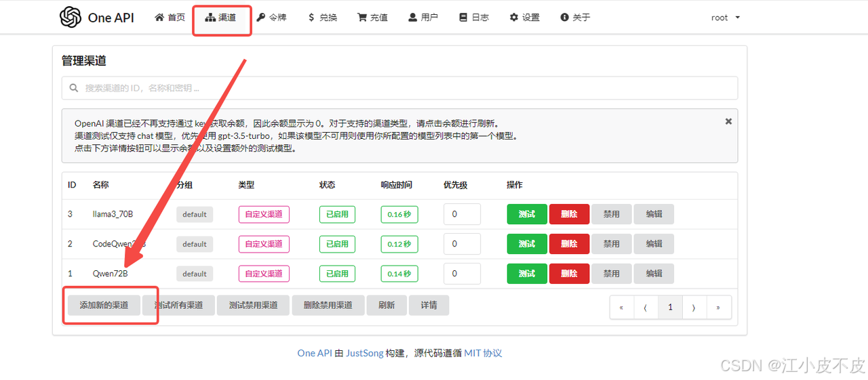Click 自定义渠道 type tag for Qwen72B
This screenshot has width=868, height=380.
[264, 274]
